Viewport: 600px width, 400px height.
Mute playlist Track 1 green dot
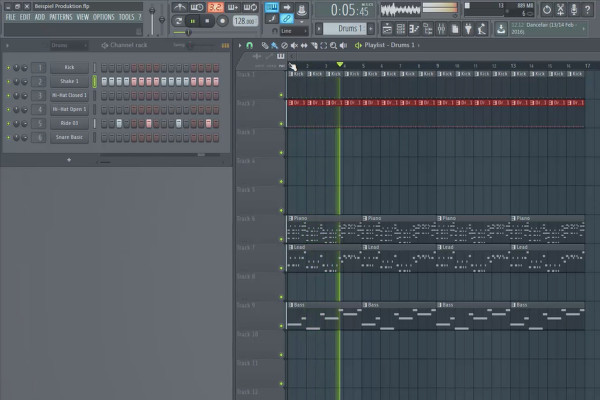tap(281, 95)
